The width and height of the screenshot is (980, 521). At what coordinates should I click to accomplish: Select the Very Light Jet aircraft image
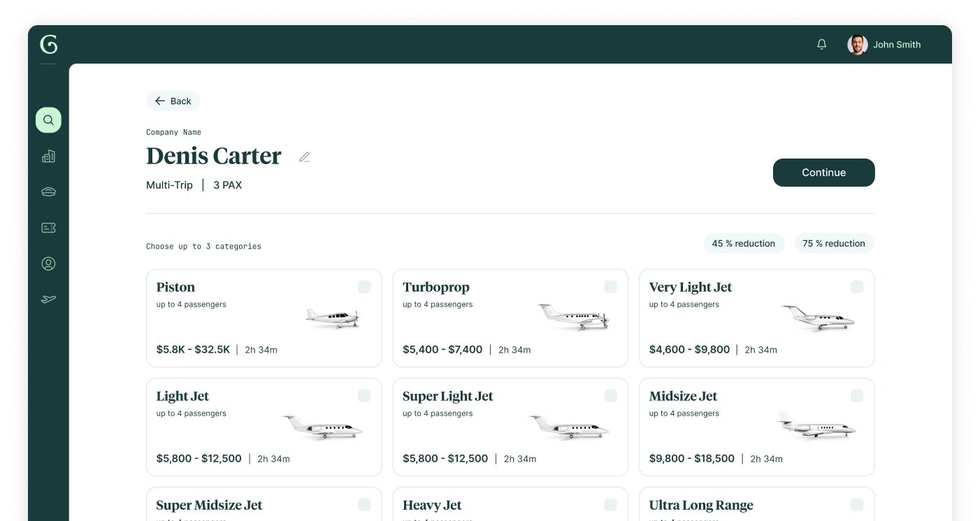818,317
